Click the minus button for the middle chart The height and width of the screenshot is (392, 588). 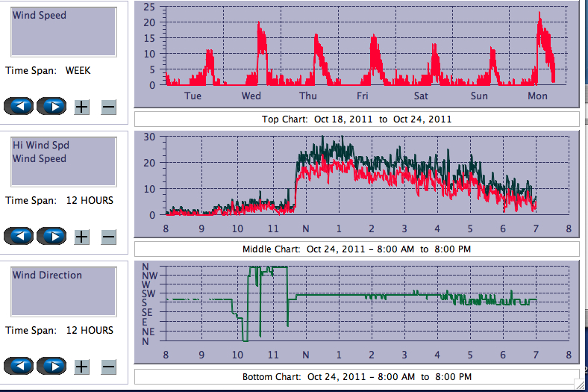tap(108, 237)
